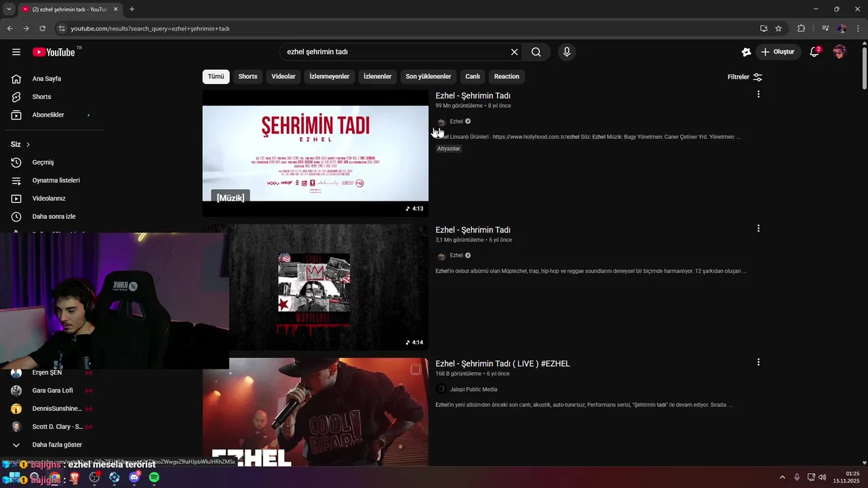Click the Oluştur create button

[x=777, y=52]
